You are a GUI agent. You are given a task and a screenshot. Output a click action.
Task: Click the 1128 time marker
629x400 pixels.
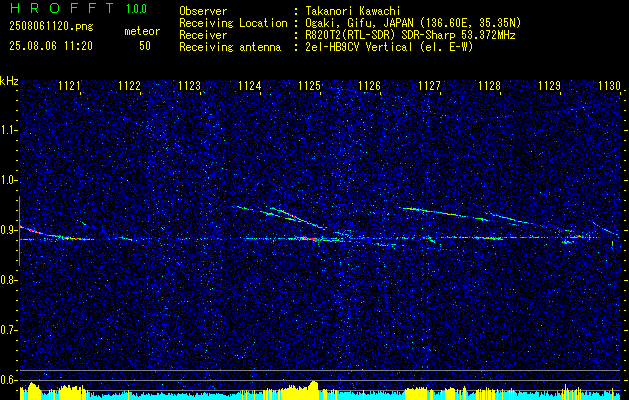(x=490, y=85)
